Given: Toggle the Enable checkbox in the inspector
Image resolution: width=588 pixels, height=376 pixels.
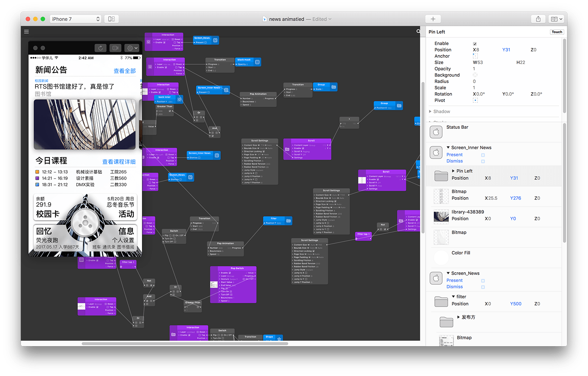Looking at the screenshot, I should click(475, 44).
